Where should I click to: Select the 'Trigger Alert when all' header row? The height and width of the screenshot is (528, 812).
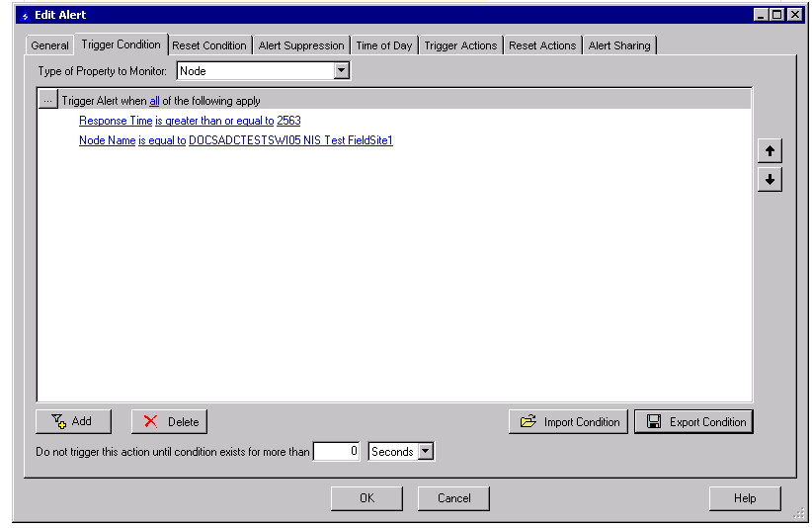tap(394, 100)
